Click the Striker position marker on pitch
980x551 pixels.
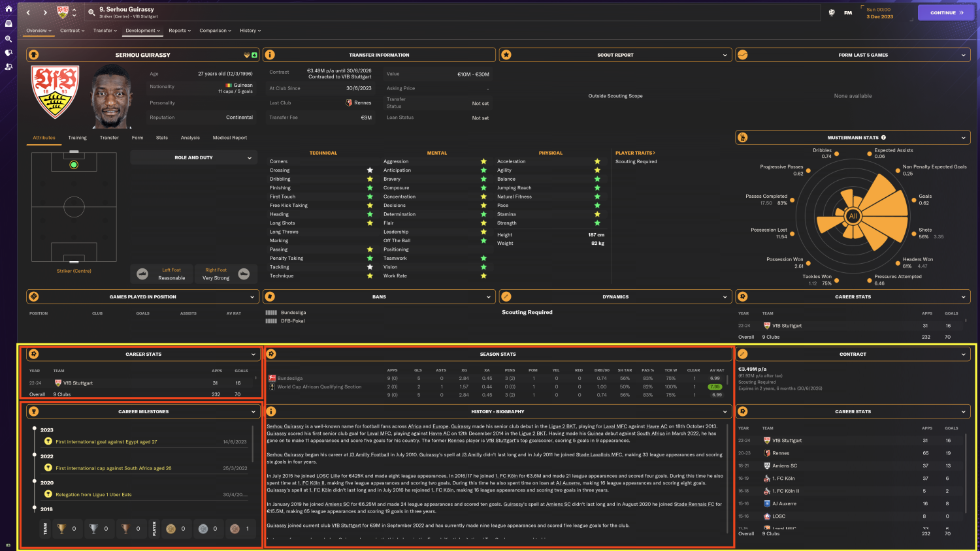click(74, 165)
